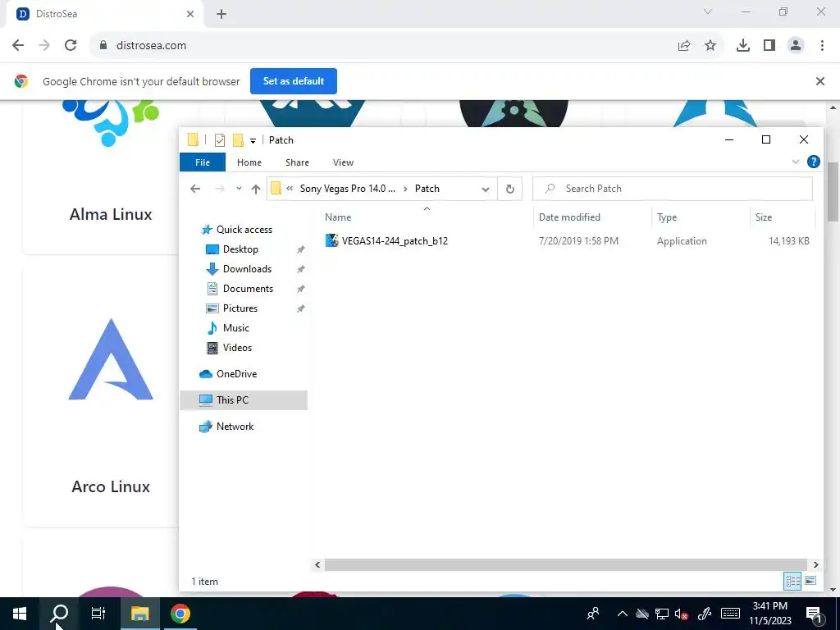Viewport: 840px width, 630px height.
Task: Switch to Large icons view
Action: (810, 581)
